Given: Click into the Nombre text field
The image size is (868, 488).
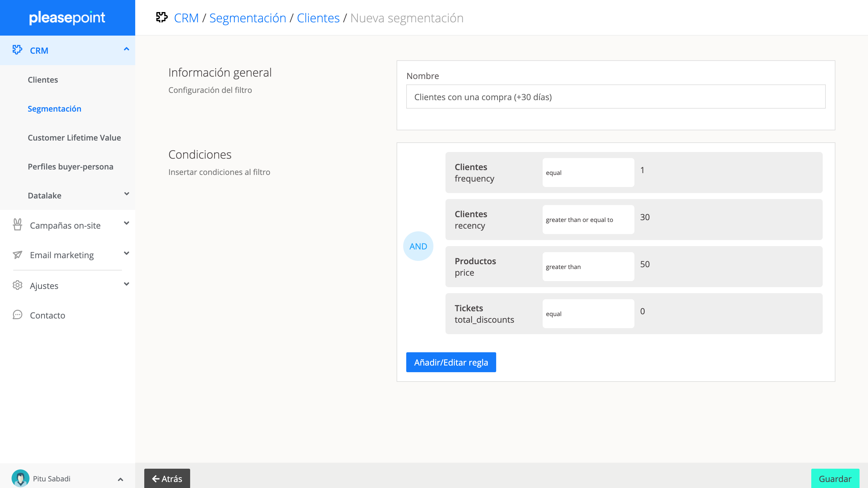Looking at the screenshot, I should pos(616,97).
